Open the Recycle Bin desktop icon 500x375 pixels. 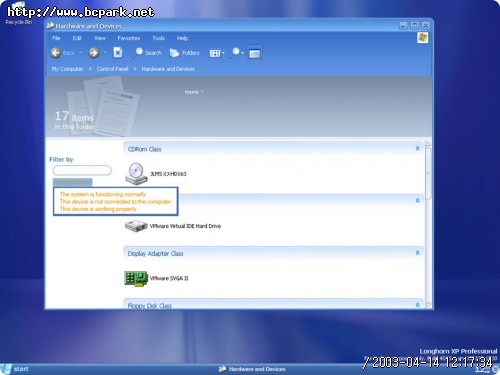[x=19, y=13]
